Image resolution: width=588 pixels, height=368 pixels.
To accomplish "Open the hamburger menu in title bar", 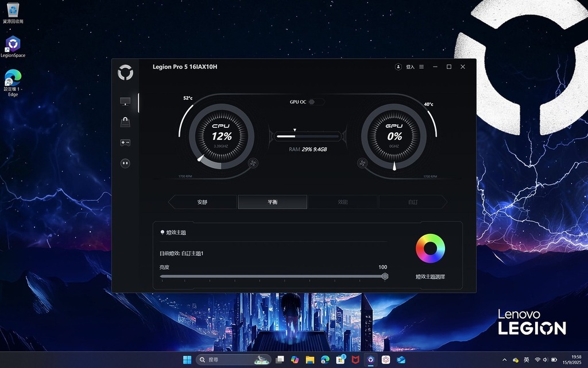I will (x=421, y=67).
